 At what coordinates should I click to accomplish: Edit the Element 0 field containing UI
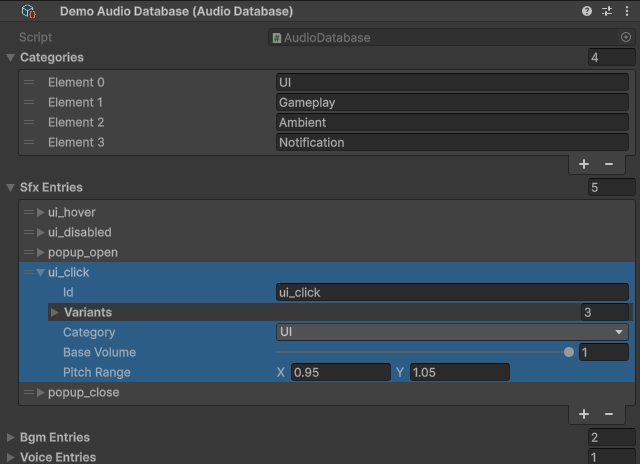coord(452,82)
